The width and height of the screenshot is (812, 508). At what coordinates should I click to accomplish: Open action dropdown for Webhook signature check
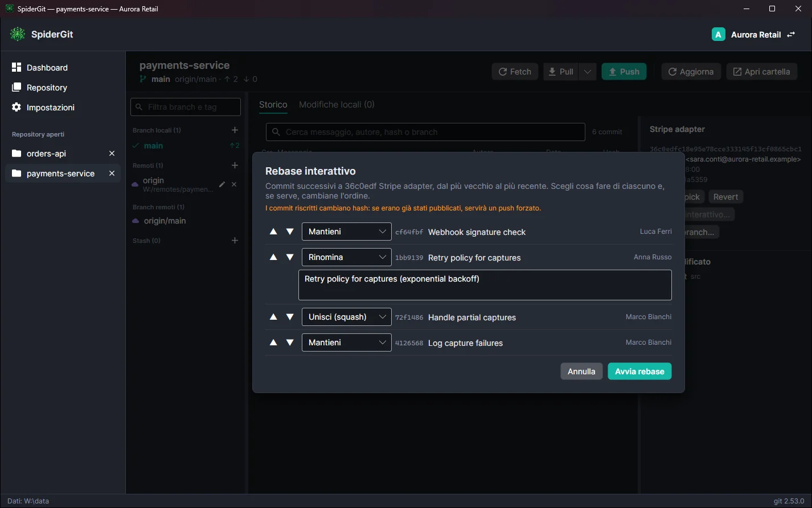[x=347, y=232]
